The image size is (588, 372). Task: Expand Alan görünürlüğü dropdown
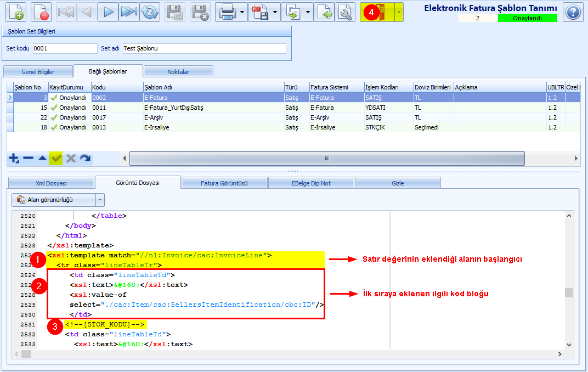pos(100,200)
